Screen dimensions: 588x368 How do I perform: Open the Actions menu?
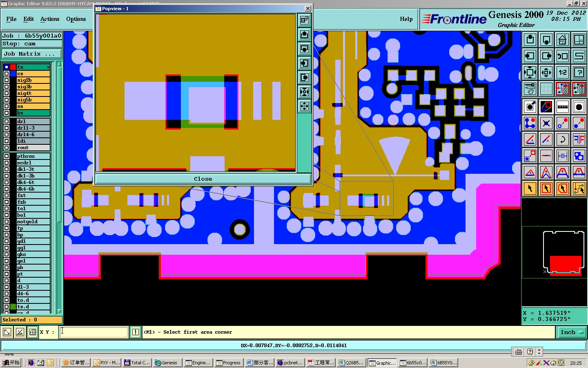(50, 19)
